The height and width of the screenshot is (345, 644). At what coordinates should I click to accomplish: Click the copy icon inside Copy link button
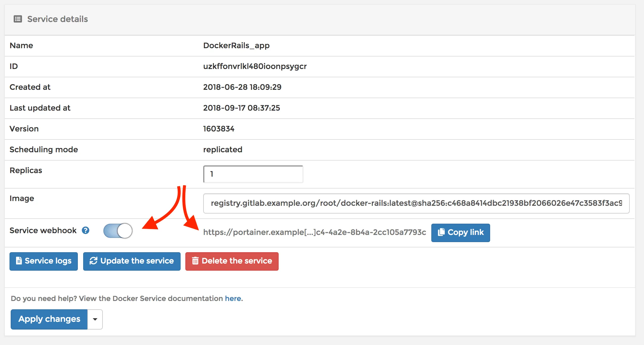coord(441,232)
